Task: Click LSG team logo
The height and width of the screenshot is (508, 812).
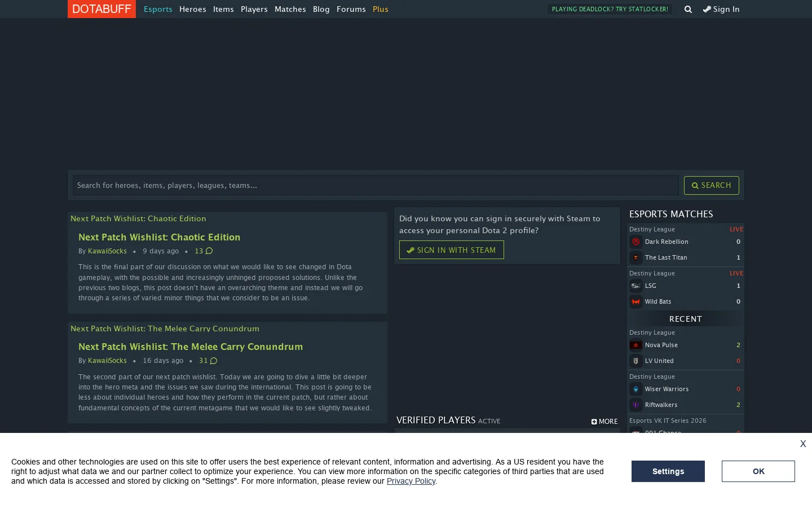Action: coord(636,286)
